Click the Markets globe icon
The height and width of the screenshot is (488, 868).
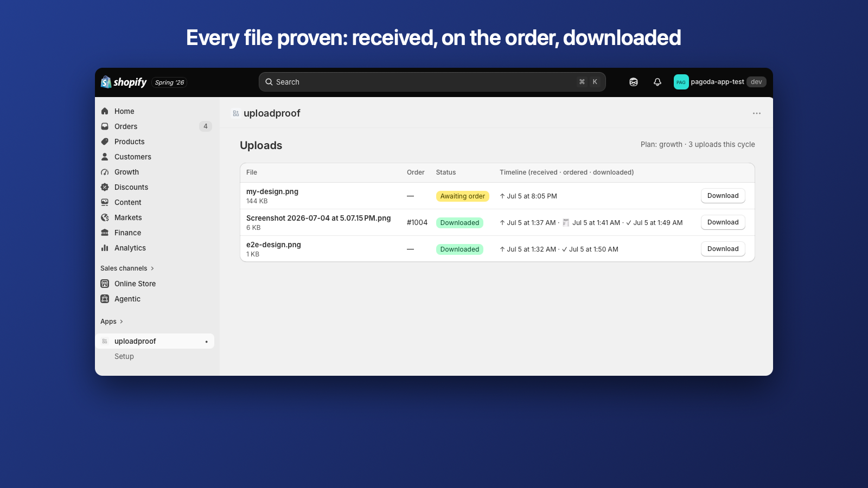pos(105,217)
